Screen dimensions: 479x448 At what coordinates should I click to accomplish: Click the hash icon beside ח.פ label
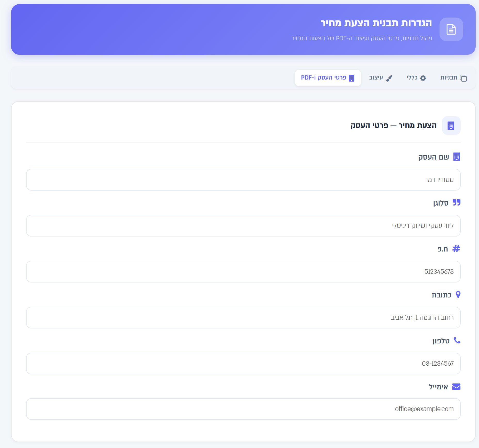tap(456, 249)
